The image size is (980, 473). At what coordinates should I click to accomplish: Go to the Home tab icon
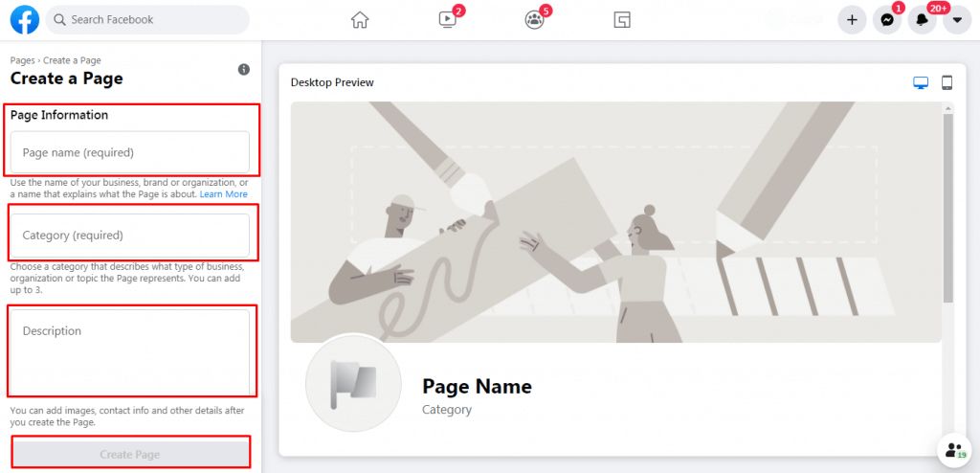click(360, 20)
